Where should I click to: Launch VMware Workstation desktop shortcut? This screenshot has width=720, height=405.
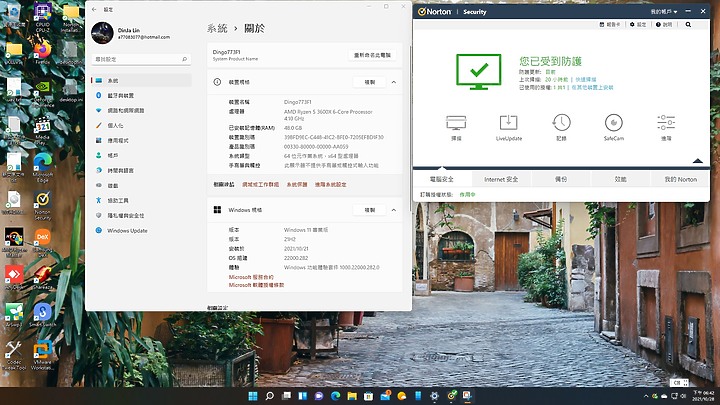click(43, 355)
